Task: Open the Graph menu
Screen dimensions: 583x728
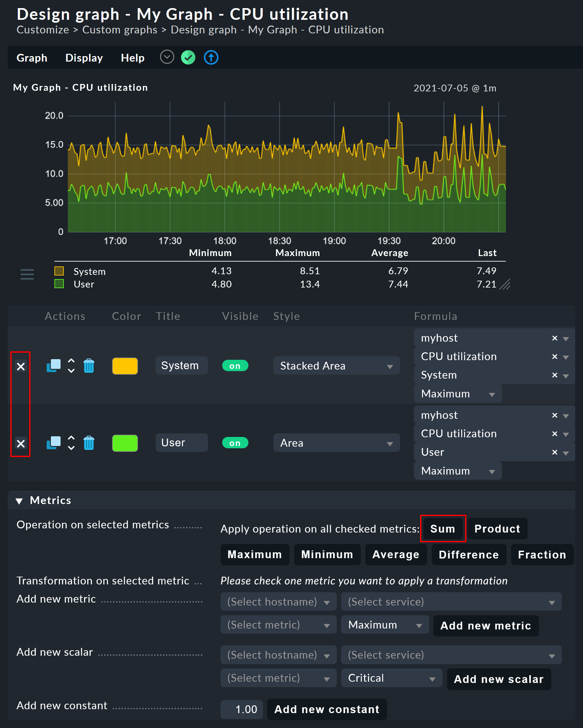Action: (31, 57)
